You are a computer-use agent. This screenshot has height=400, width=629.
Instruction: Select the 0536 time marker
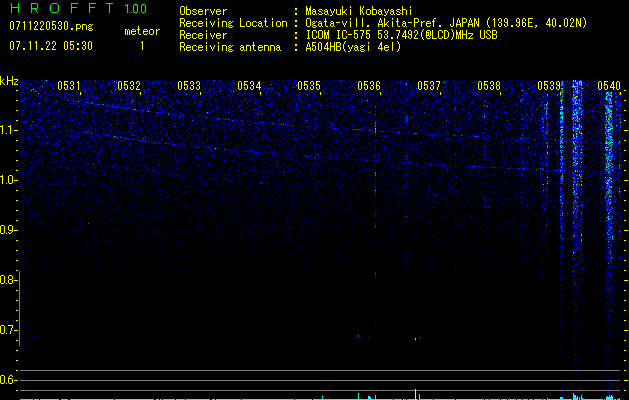(x=369, y=86)
